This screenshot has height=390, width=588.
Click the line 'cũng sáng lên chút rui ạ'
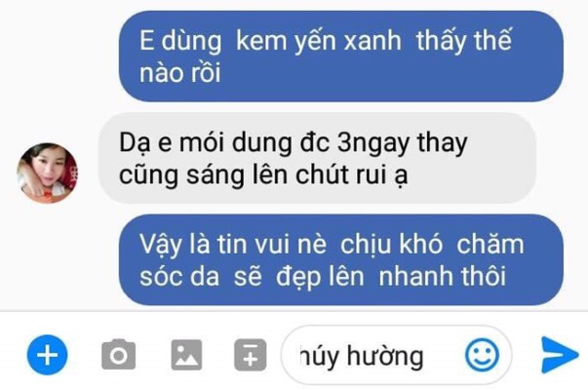(263, 175)
